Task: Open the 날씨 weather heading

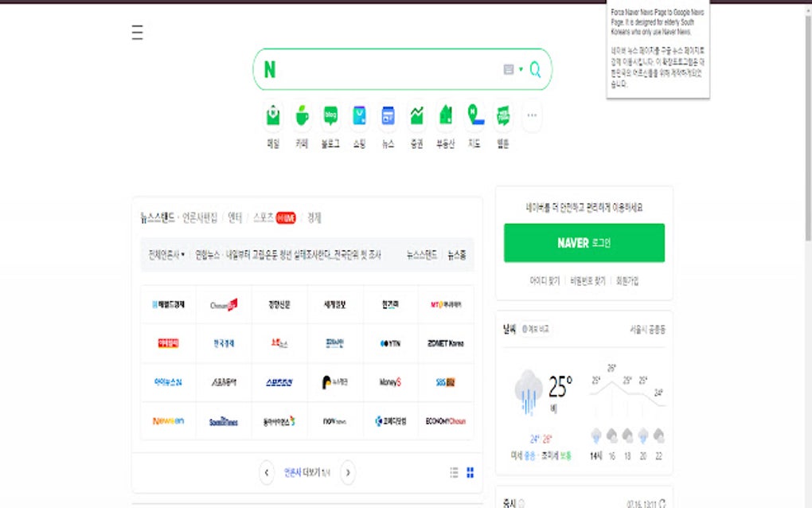Action: click(x=509, y=329)
